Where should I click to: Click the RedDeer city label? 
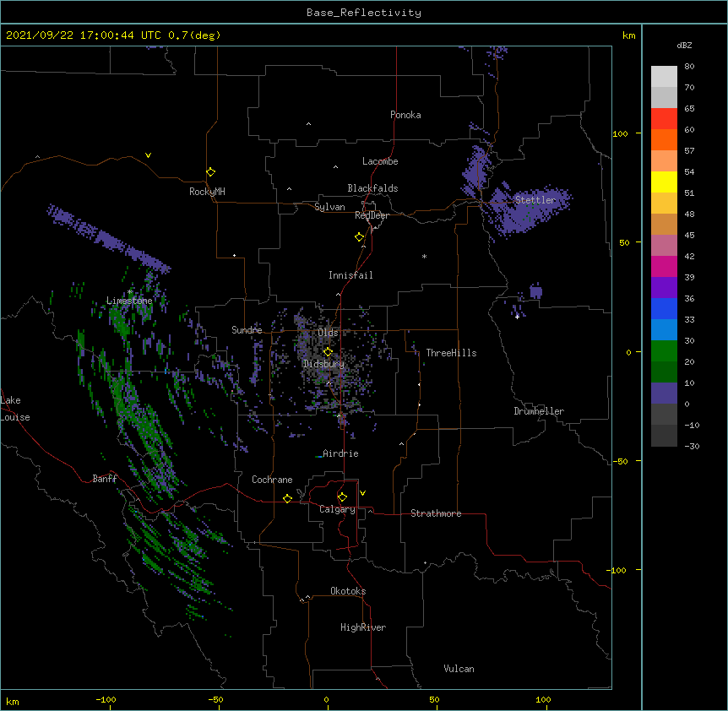click(372, 215)
